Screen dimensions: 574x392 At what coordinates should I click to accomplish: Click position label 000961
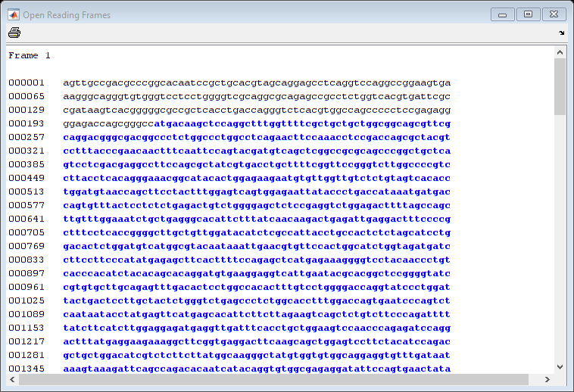(x=27, y=287)
